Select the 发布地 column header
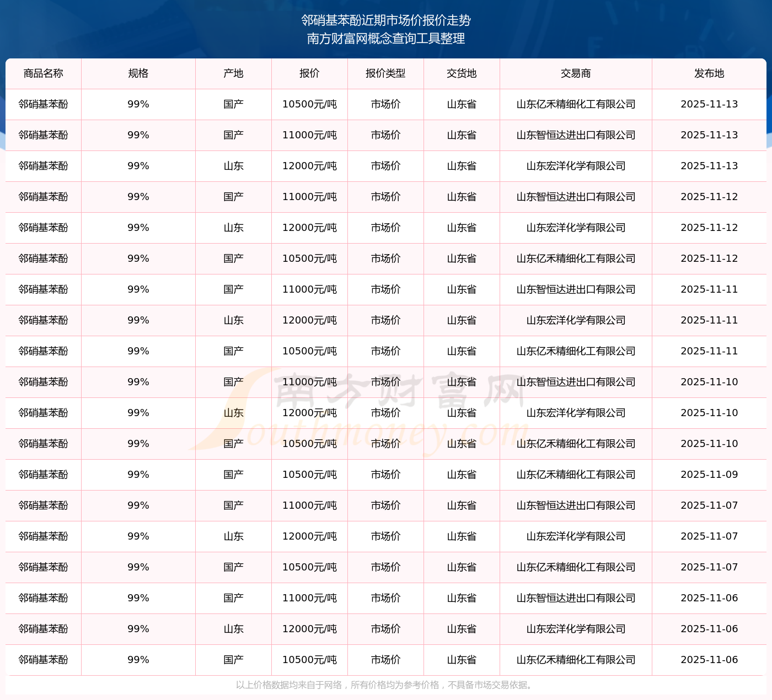The image size is (772, 700). pyautogui.click(x=709, y=73)
